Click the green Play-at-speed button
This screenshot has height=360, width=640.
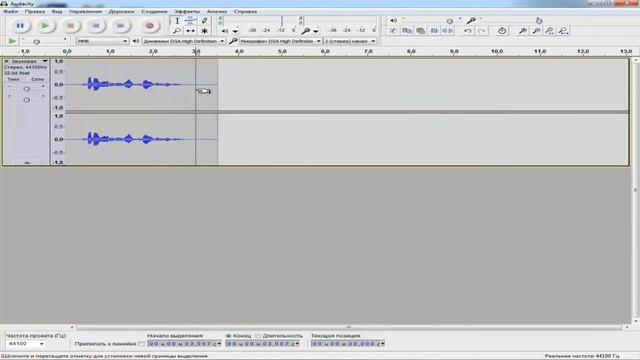[x=12, y=41]
